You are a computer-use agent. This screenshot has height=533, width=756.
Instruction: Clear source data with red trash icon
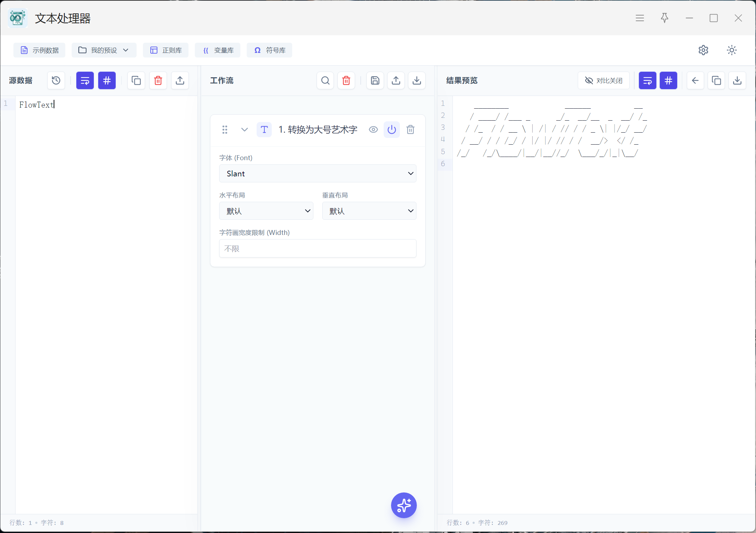click(x=158, y=81)
